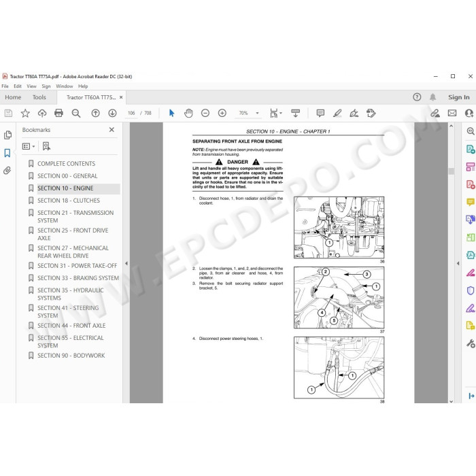Add document to starred with star icon
The image size is (476, 476).
[x=25, y=114]
